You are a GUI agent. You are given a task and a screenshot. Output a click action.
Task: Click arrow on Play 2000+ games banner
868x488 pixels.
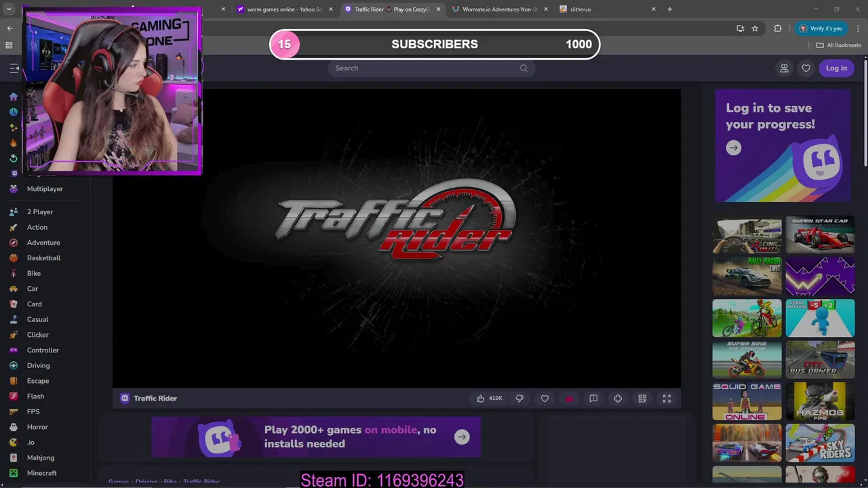coord(462,436)
